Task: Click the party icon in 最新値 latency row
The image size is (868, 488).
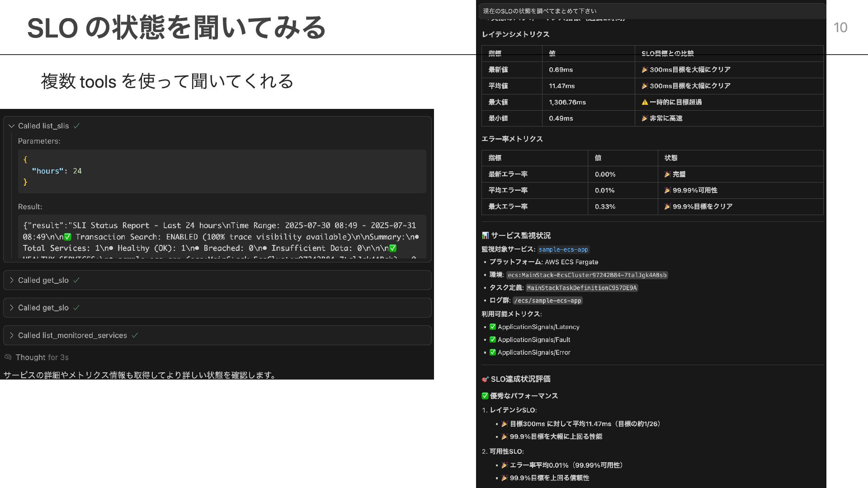Action: pos(645,70)
